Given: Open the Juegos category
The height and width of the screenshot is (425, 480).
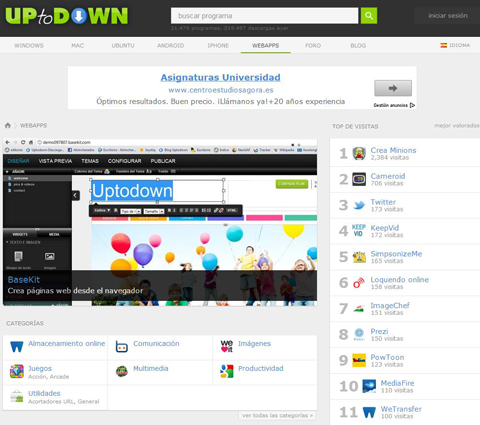Looking at the screenshot, I should pos(40,369).
